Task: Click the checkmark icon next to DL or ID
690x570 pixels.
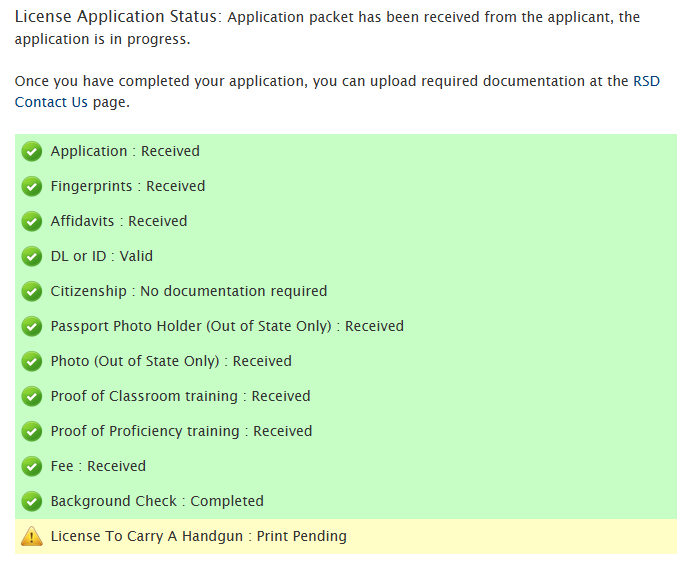Action: [x=32, y=257]
